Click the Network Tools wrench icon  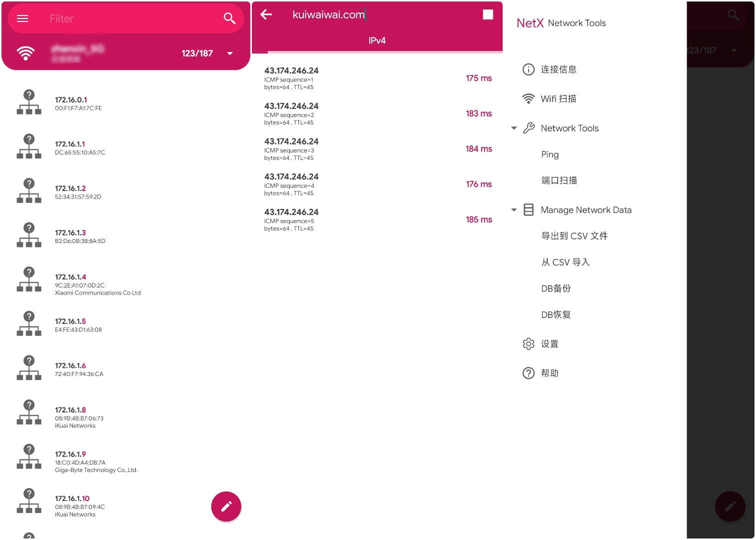(x=529, y=128)
